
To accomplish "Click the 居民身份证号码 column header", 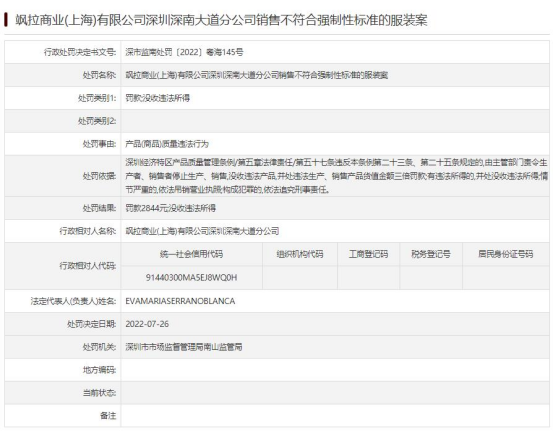I will [x=506, y=254].
